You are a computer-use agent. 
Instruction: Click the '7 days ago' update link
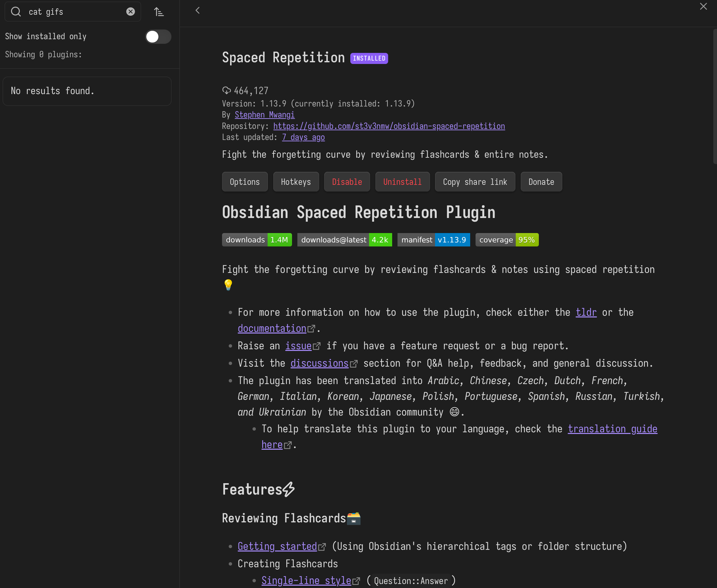pyautogui.click(x=303, y=137)
